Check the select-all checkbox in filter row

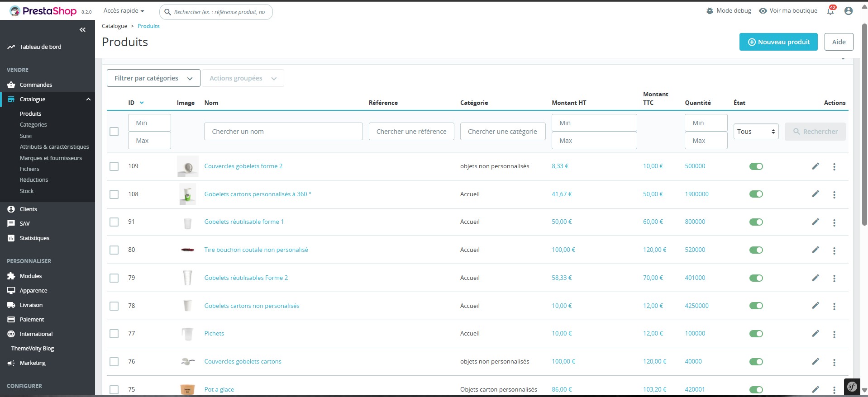pos(114,132)
